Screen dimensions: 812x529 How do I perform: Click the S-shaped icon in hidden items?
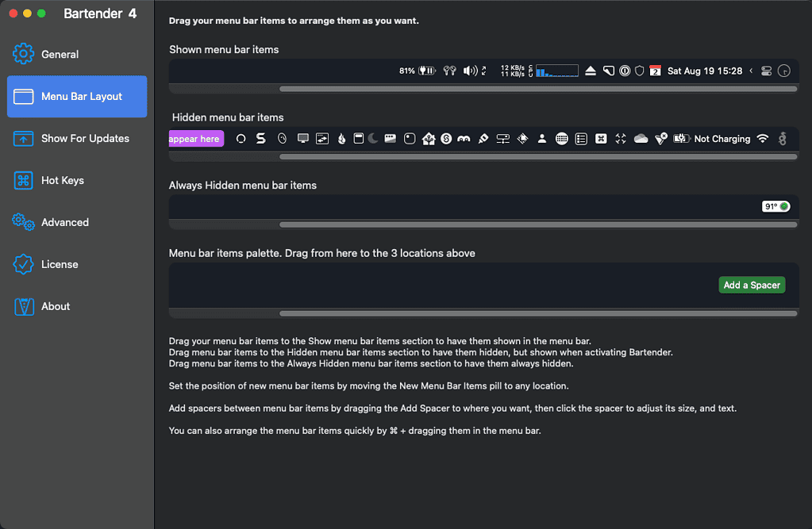261,138
